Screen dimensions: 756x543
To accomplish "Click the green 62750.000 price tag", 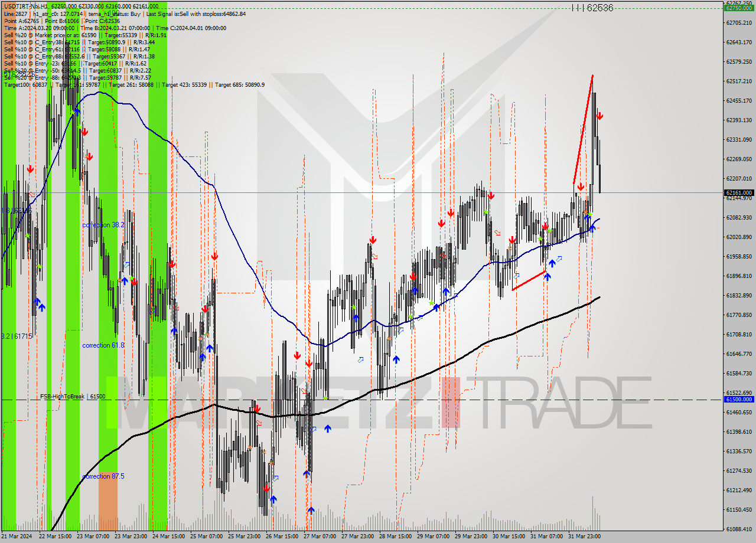I will pos(739,8).
